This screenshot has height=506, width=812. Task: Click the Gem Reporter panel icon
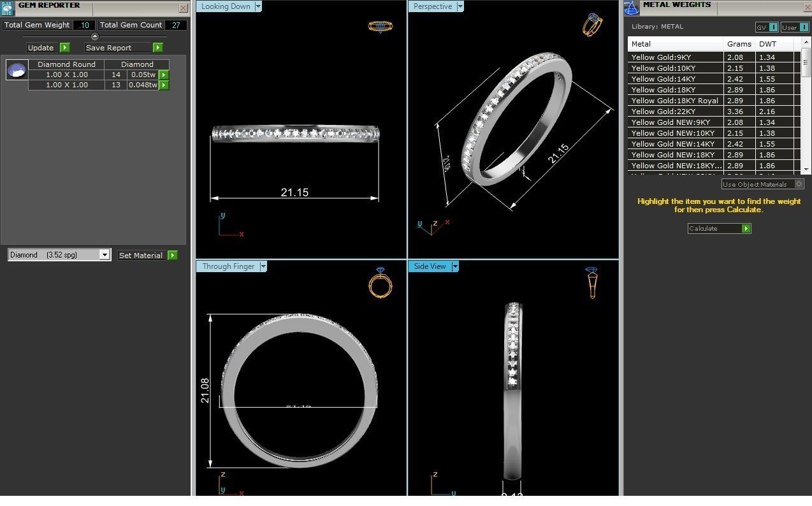click(7, 8)
